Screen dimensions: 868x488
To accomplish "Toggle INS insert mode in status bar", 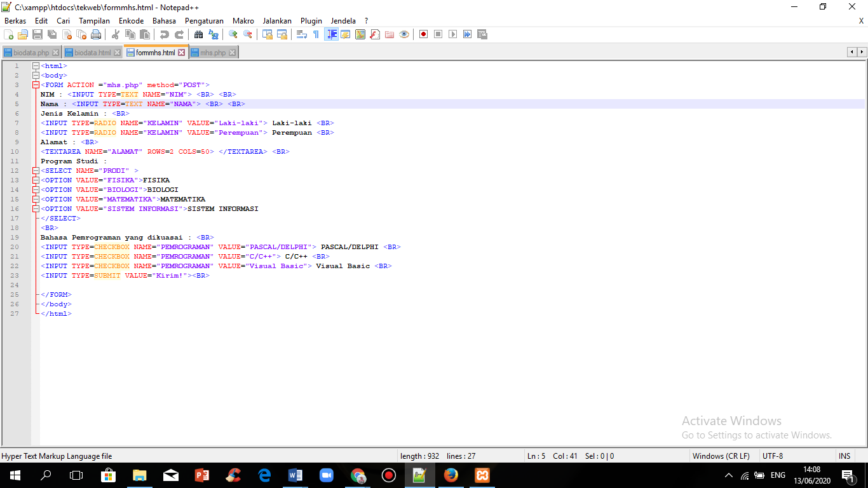I will point(844,456).
